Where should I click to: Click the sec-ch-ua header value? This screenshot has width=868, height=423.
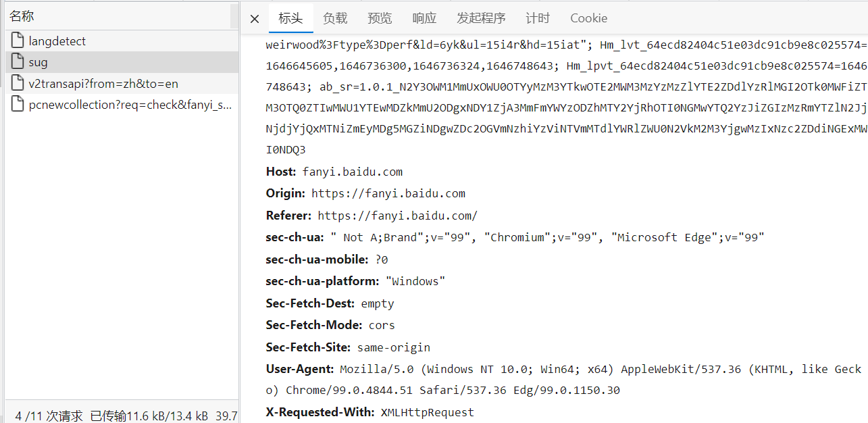(548, 237)
